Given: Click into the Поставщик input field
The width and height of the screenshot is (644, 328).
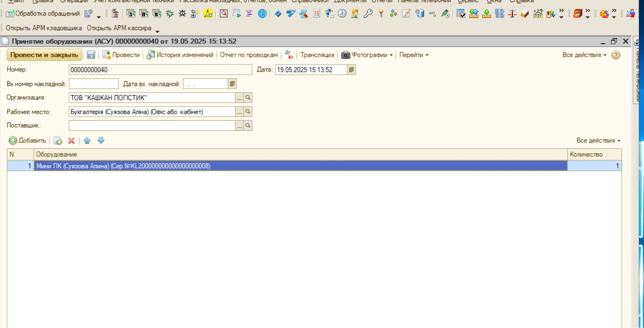Looking at the screenshot, I should 152,126.
